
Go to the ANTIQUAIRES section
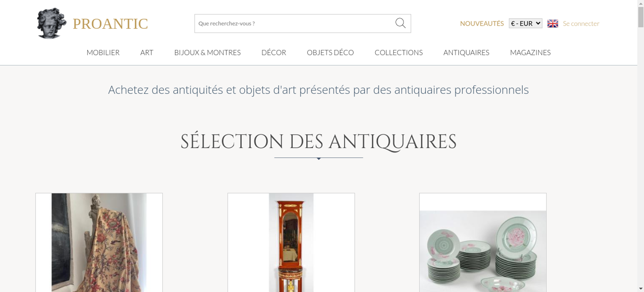[x=466, y=52]
